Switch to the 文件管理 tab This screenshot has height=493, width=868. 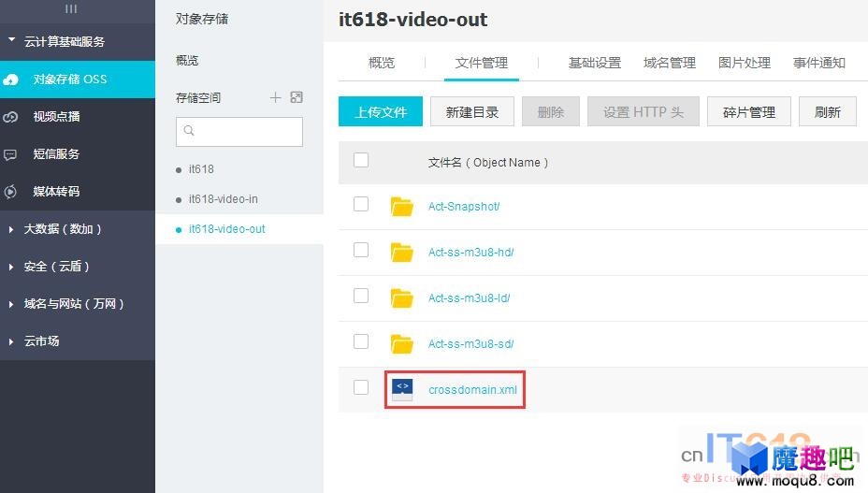tap(482, 63)
